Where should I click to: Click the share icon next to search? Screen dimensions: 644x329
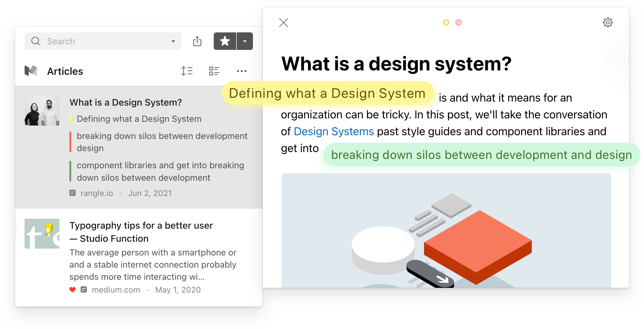pos(197,41)
